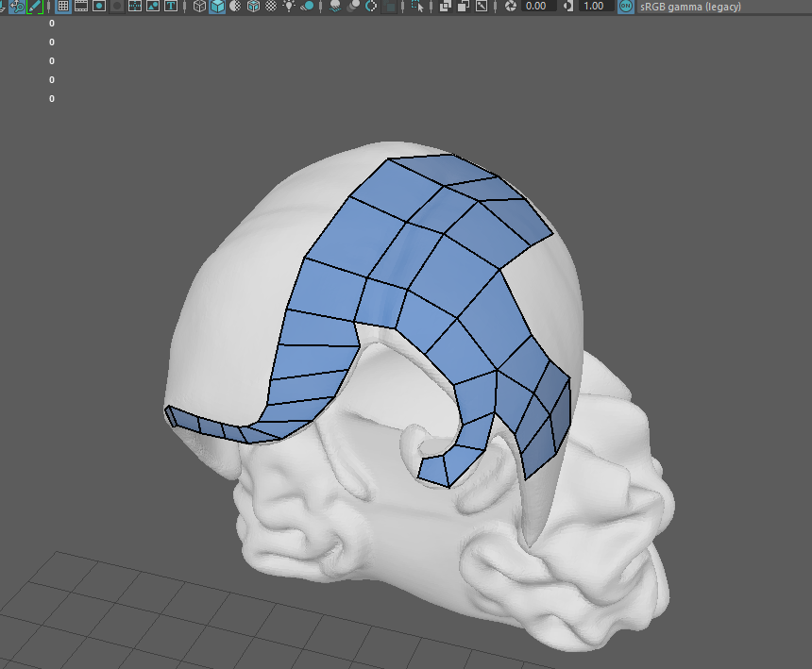The height and width of the screenshot is (669, 812).
Task: Click the exposure value field showing 0.00
Action: pos(536,6)
